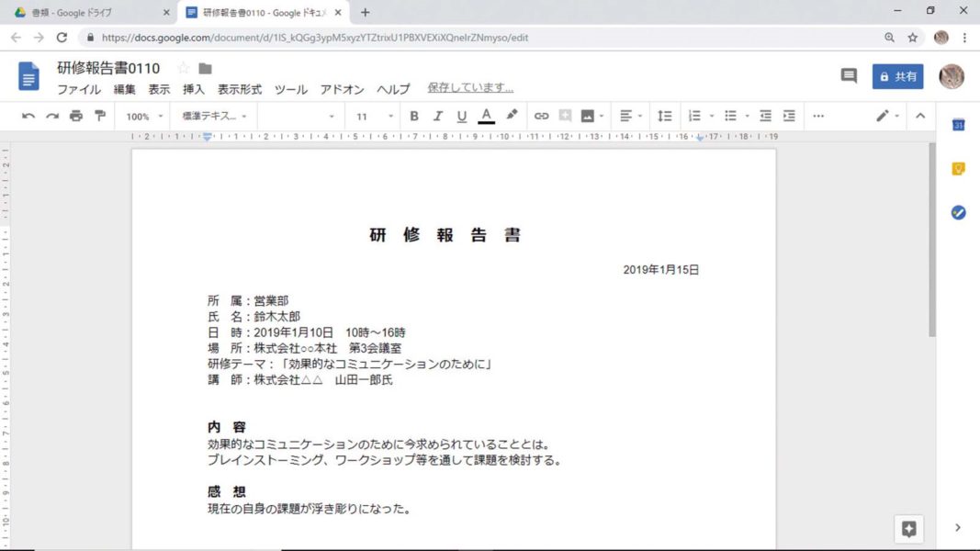Close the Google ドライブ browser tab
Image resolution: width=980 pixels, height=551 pixels.
pyautogui.click(x=166, y=13)
